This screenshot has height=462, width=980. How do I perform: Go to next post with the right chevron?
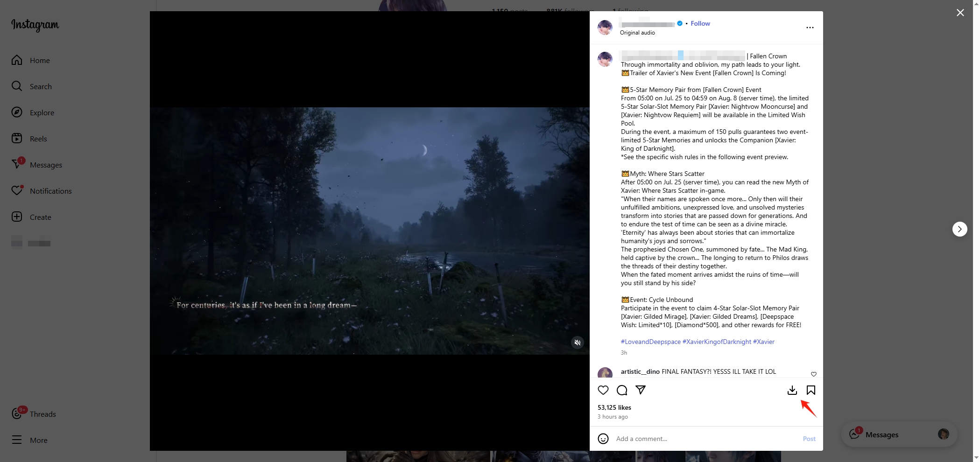pyautogui.click(x=960, y=229)
